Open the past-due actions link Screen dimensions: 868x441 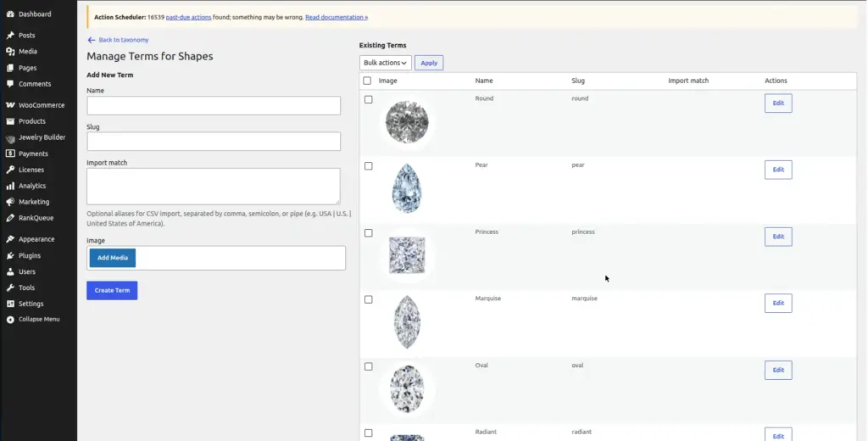(188, 17)
